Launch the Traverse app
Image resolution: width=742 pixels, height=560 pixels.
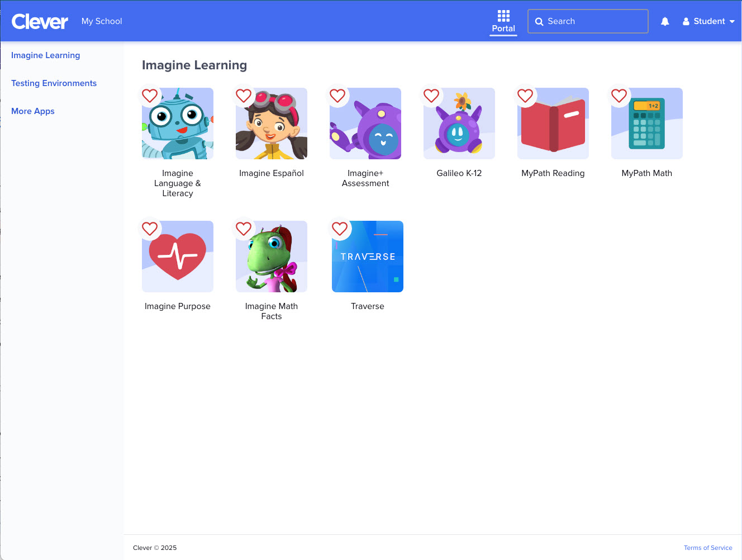click(367, 256)
